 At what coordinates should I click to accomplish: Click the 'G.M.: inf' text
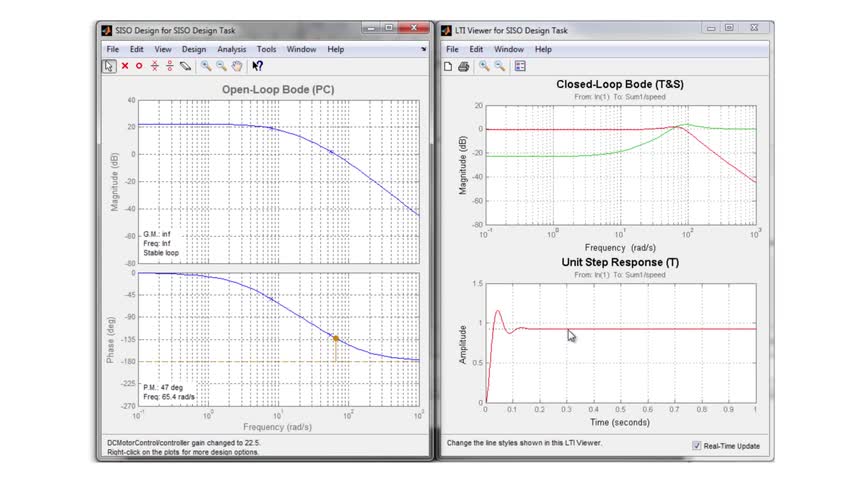[156, 234]
